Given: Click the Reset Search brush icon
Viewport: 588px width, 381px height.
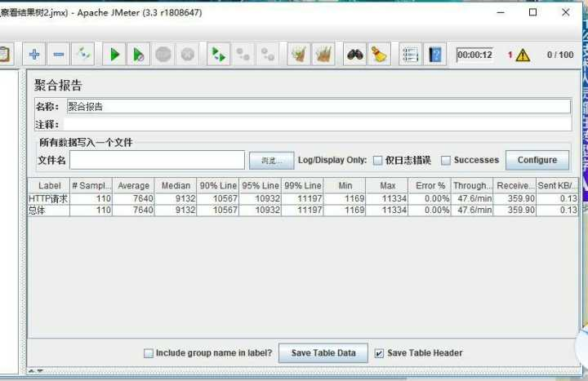Looking at the screenshot, I should 379,55.
